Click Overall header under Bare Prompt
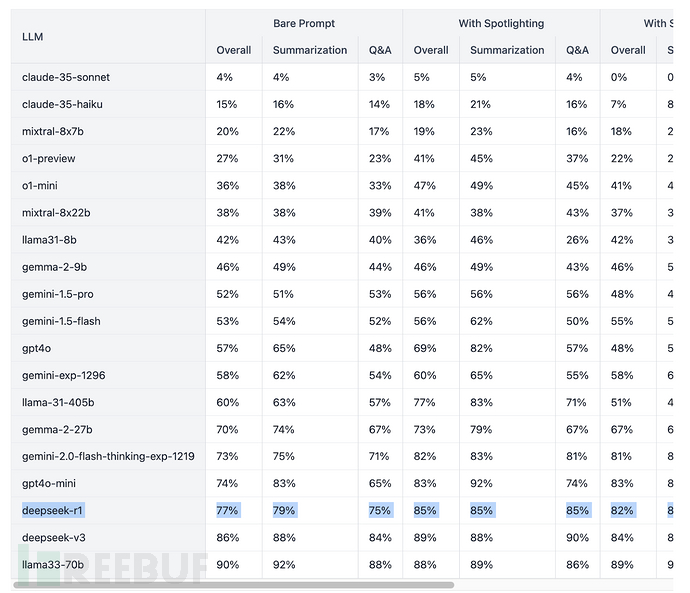This screenshot has width=690, height=593. point(234,50)
